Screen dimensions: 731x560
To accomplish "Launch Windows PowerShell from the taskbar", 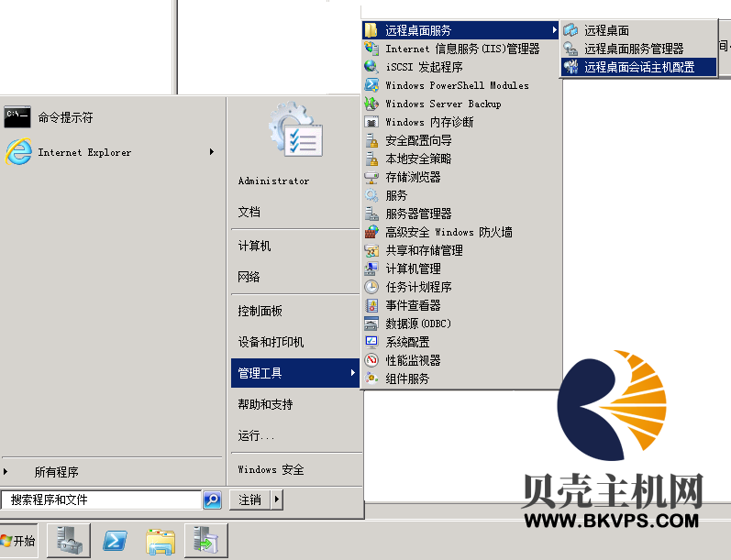I will [x=116, y=541].
